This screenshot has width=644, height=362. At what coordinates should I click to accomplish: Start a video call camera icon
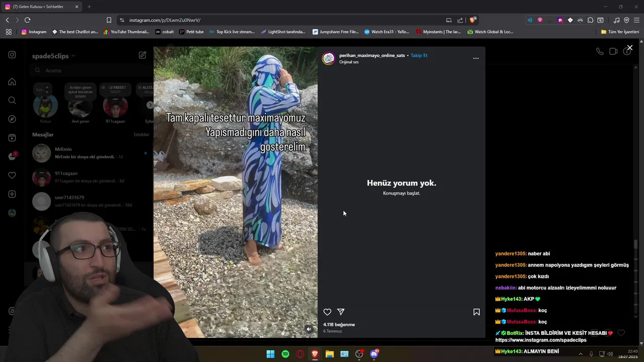pos(613,51)
